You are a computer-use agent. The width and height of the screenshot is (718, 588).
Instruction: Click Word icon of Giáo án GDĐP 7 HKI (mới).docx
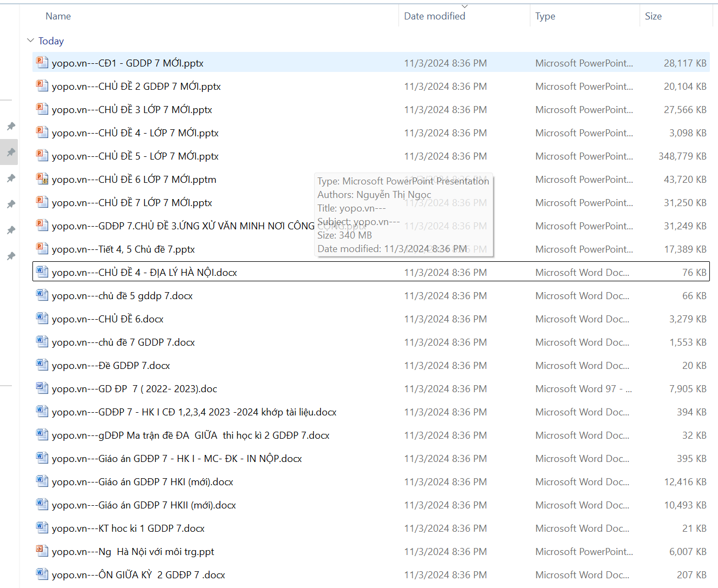[42, 481]
